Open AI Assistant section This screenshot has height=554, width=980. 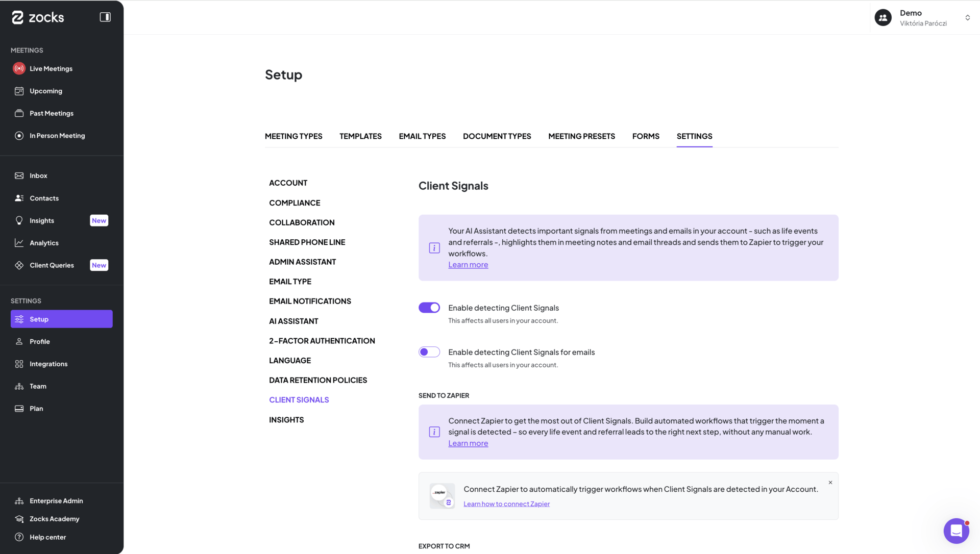pos(293,321)
